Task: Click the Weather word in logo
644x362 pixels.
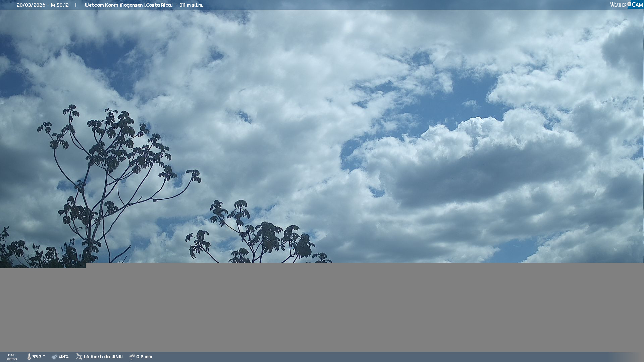Action: pyautogui.click(x=618, y=5)
